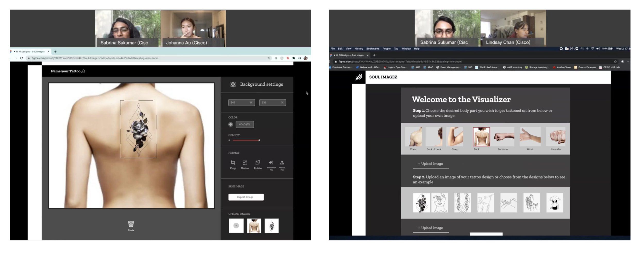
Task: Click Upload Image under Step 2
Action: point(431,228)
